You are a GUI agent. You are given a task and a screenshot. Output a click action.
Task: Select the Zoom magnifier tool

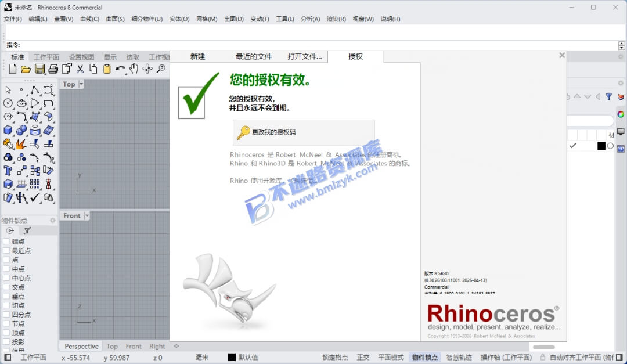pos(161,69)
